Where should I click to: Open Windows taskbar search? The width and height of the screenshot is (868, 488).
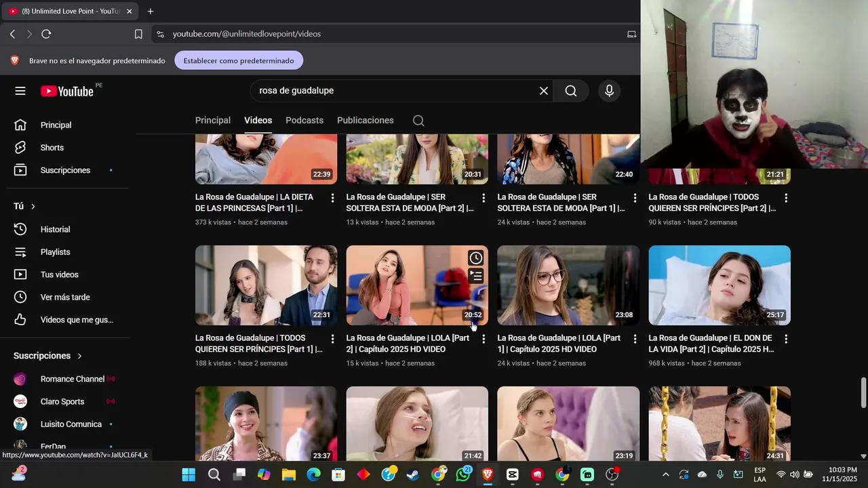click(x=214, y=474)
